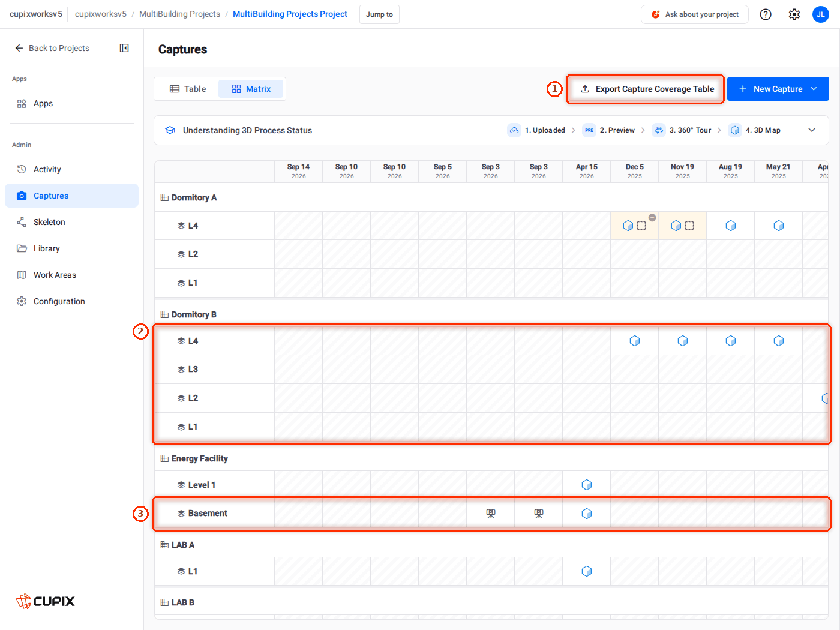Open Dormitory B L4 Nov 19 capture

tap(683, 341)
